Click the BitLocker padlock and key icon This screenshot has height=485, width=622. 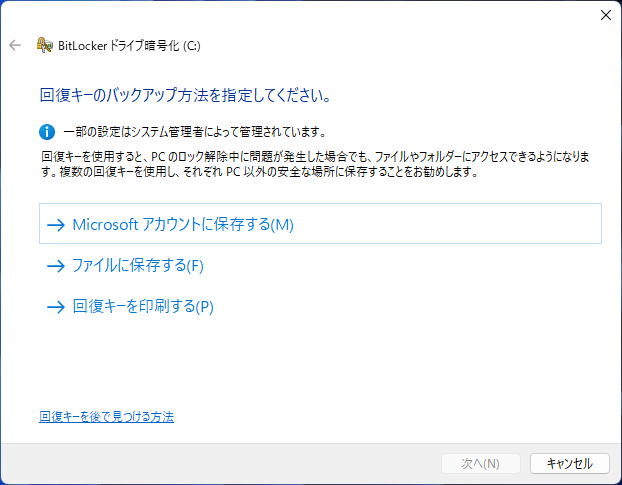[x=44, y=45]
